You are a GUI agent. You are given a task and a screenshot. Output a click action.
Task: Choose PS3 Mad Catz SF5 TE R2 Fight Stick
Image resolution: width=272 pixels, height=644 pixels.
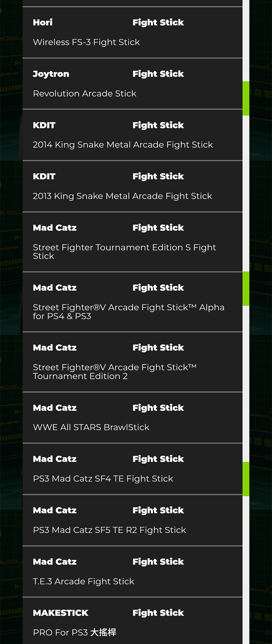109,530
